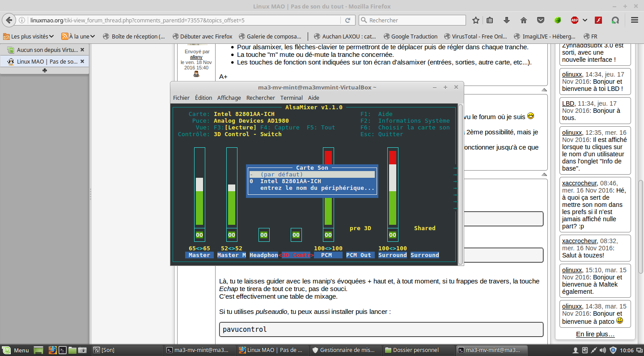Open the Terminal menu 'Édition'

(203, 98)
